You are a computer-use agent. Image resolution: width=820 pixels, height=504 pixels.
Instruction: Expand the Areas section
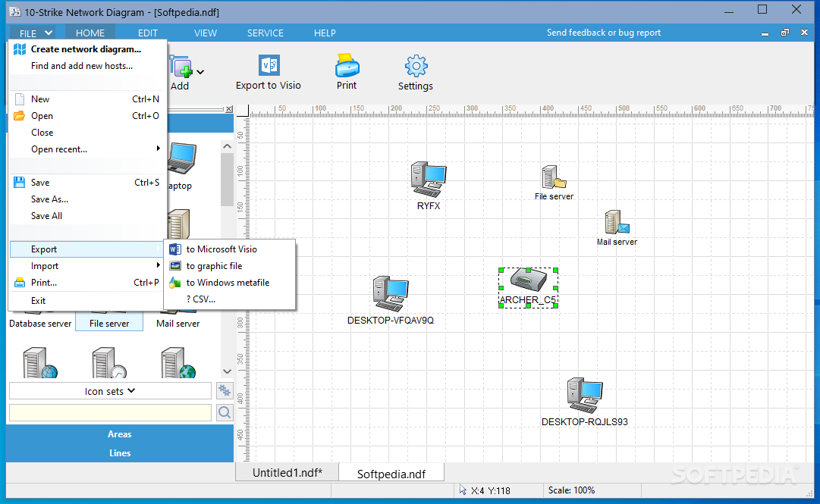pos(120,434)
